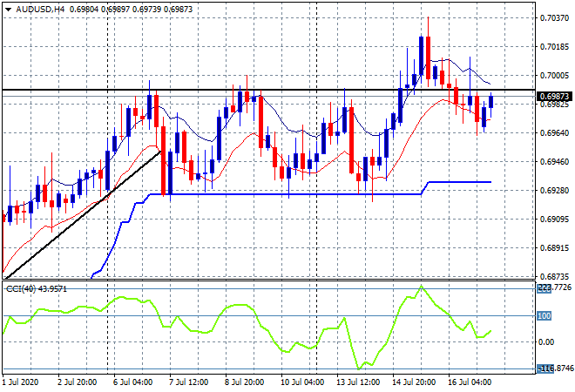
Task: Click the 6 Jul 04:00 time label
Action: (x=132, y=382)
